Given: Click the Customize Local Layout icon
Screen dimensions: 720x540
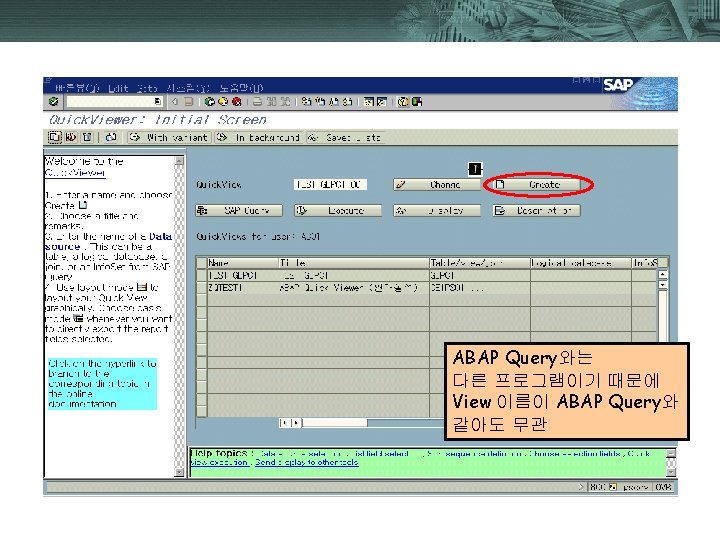Looking at the screenshot, I should click(x=417, y=101).
